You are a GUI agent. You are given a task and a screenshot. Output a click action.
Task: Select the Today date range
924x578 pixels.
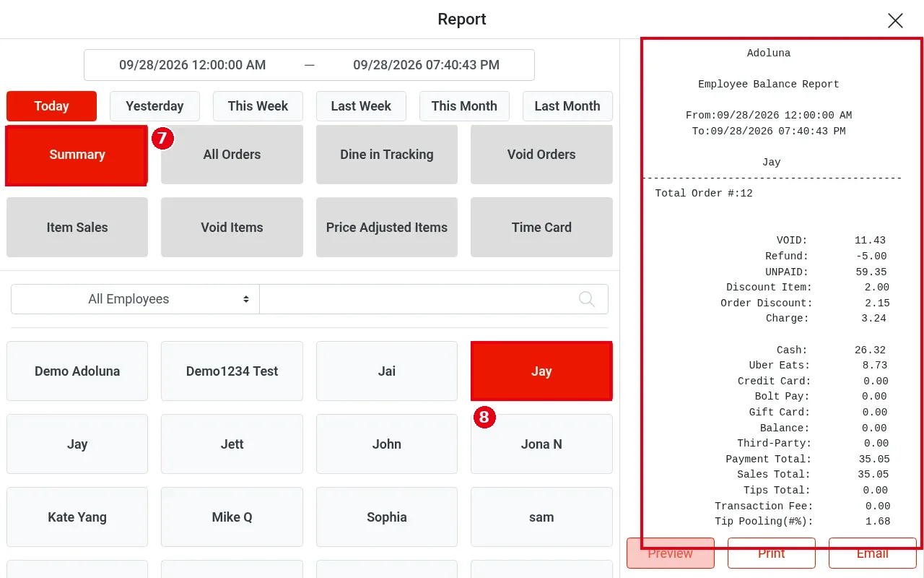51,106
